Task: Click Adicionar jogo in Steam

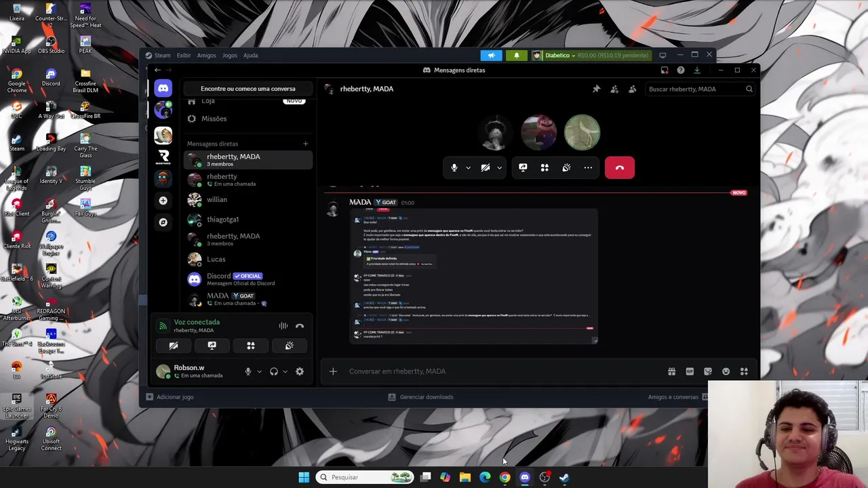Action: coord(170,397)
